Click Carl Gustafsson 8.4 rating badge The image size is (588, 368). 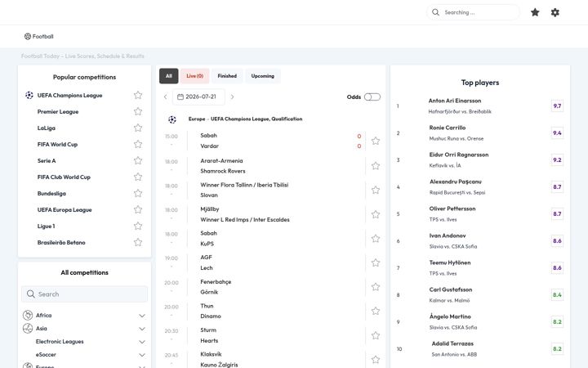(557, 294)
